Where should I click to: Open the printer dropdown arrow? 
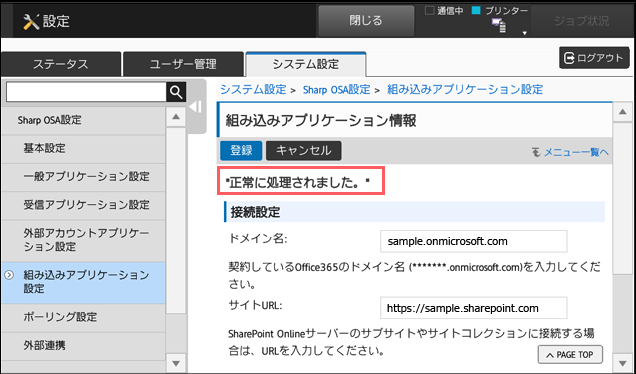524,33
